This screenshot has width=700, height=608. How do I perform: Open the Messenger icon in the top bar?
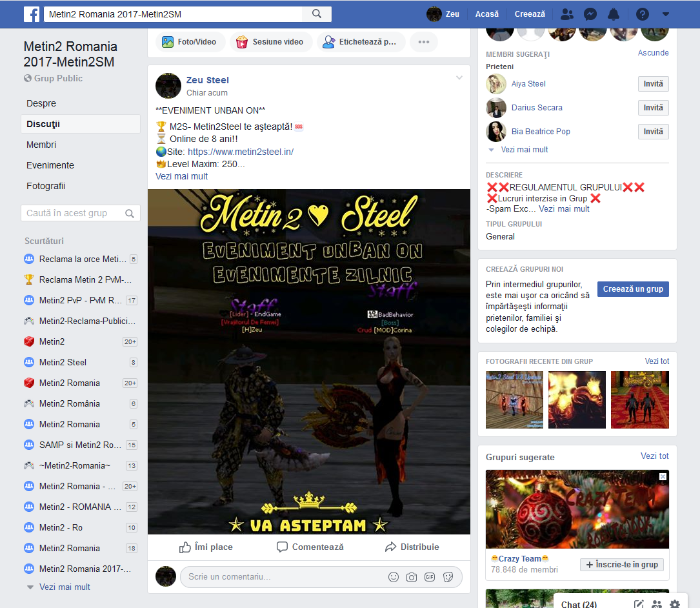pyautogui.click(x=590, y=14)
